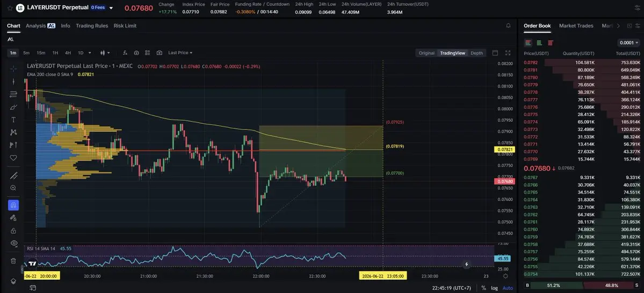The width and height of the screenshot is (644, 293).
Task: Switch to the Depth chart view
Action: point(476,53)
